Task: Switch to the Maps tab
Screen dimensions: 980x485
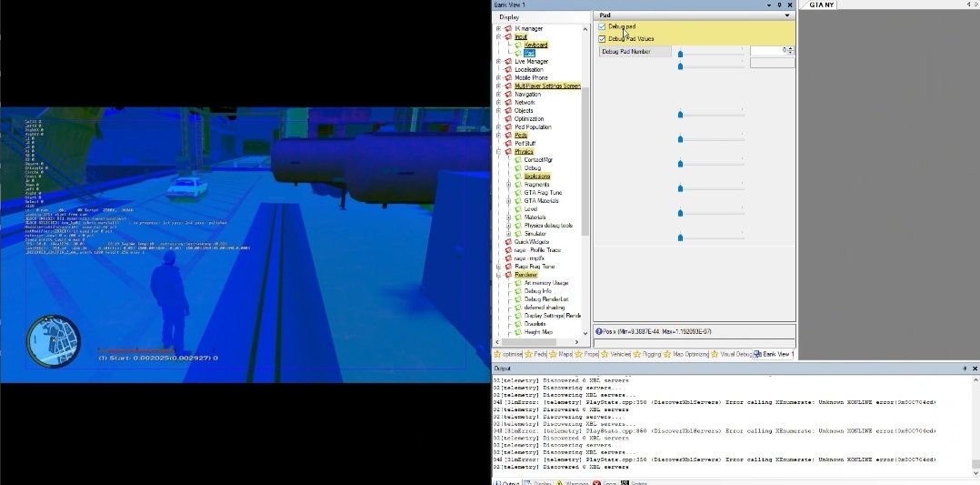Action: (x=561, y=354)
